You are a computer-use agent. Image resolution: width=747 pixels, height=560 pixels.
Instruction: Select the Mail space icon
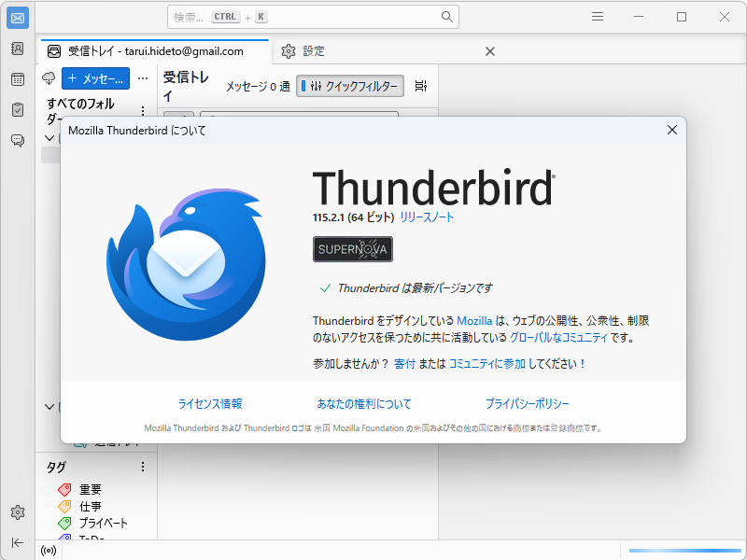(17, 17)
